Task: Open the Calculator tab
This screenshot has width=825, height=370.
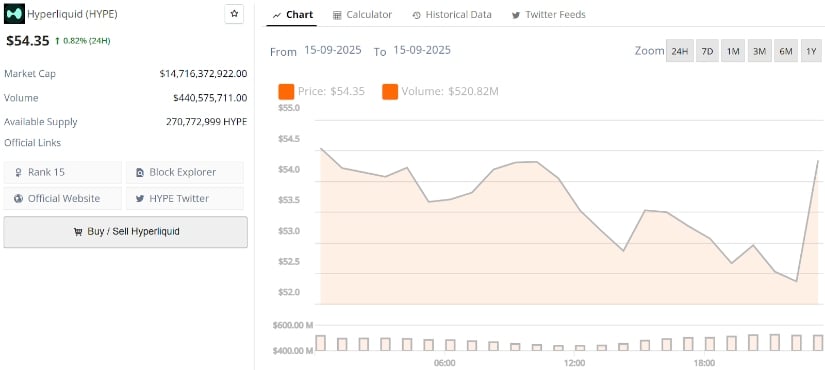Action: (363, 15)
